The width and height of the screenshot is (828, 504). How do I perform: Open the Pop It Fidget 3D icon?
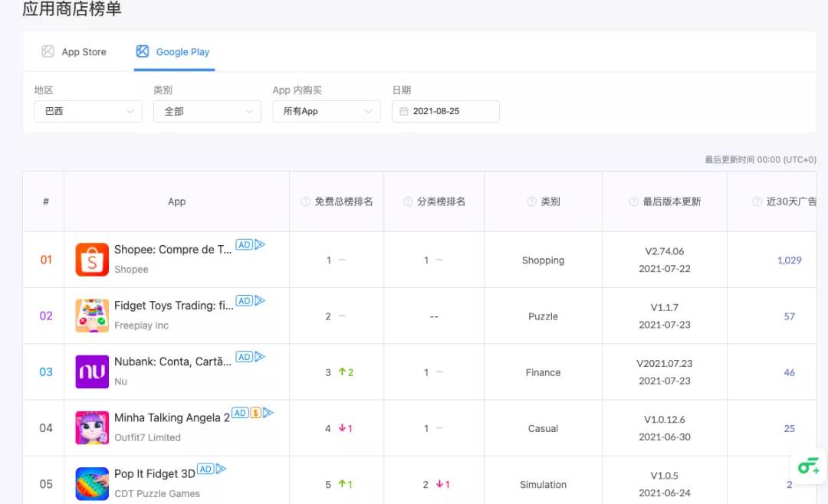pos(92,484)
